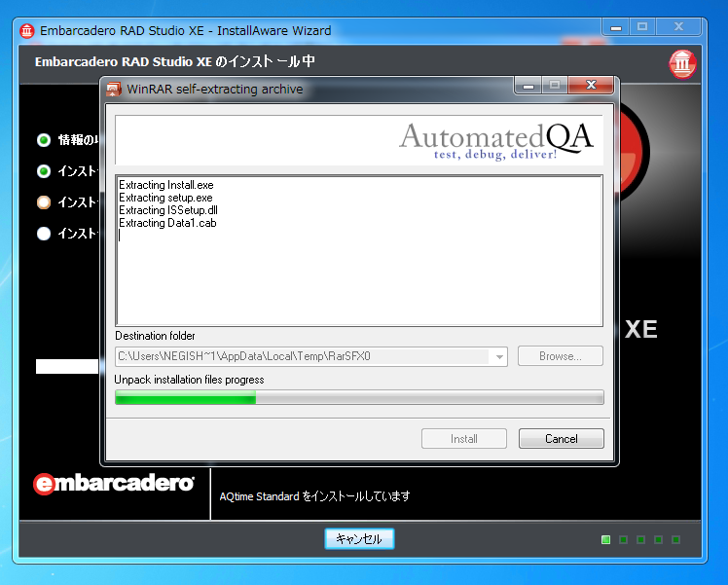Image resolution: width=728 pixels, height=585 pixels.
Task: Click 'Extracting setup.exe' log line
Action: [x=165, y=198]
